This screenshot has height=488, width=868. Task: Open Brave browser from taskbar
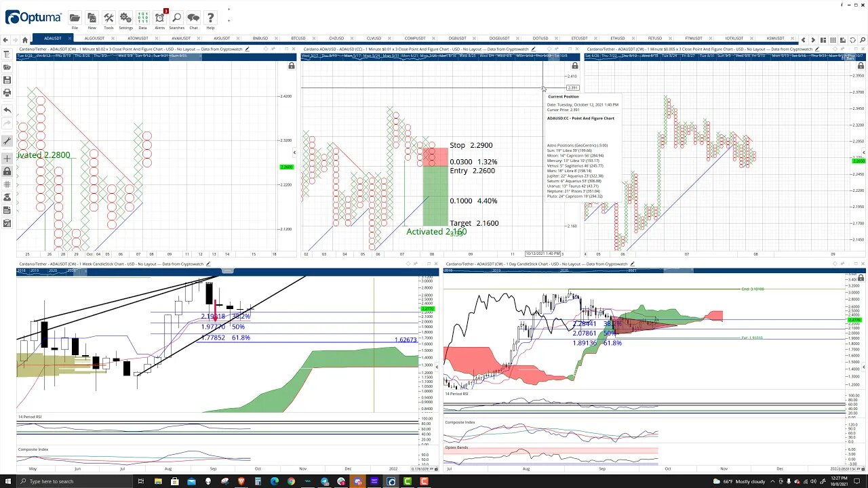241,481
